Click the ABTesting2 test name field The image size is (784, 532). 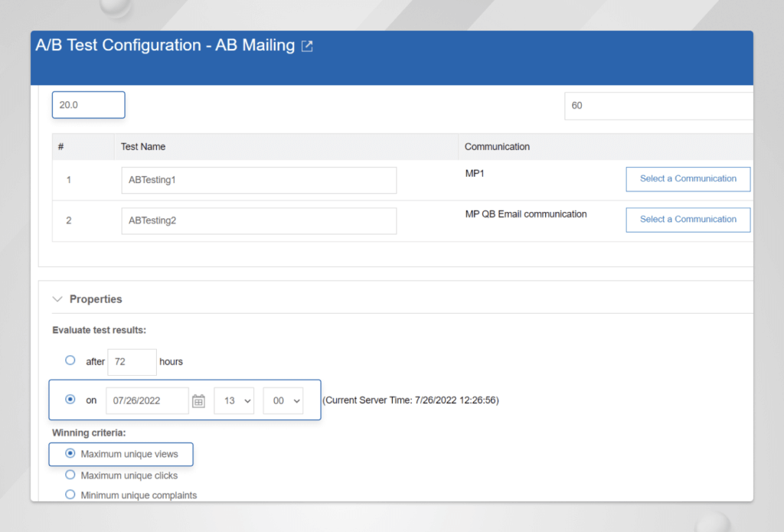259,221
